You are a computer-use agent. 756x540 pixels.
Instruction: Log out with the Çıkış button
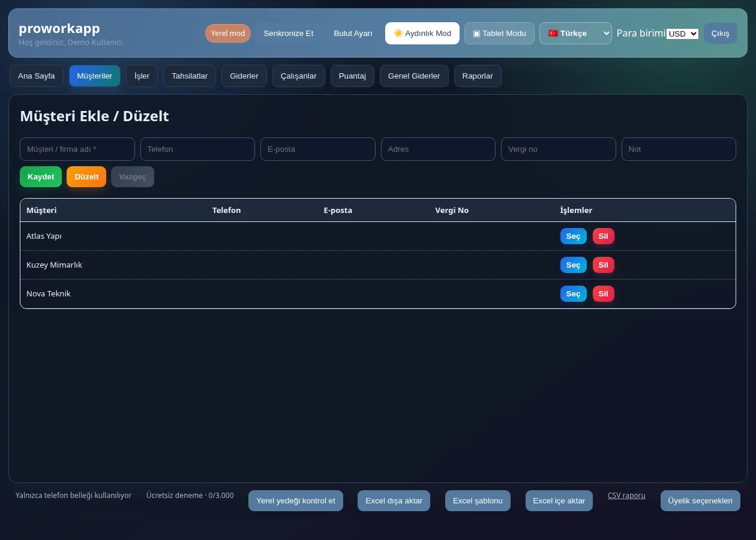coord(721,33)
